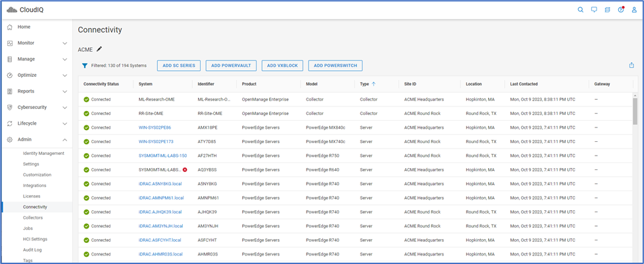Open Identity Management under Admin
The image size is (644, 264).
43,153
